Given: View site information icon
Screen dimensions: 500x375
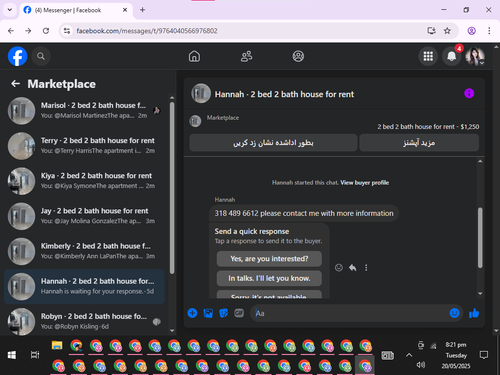Looking at the screenshot, I should pos(67,31).
